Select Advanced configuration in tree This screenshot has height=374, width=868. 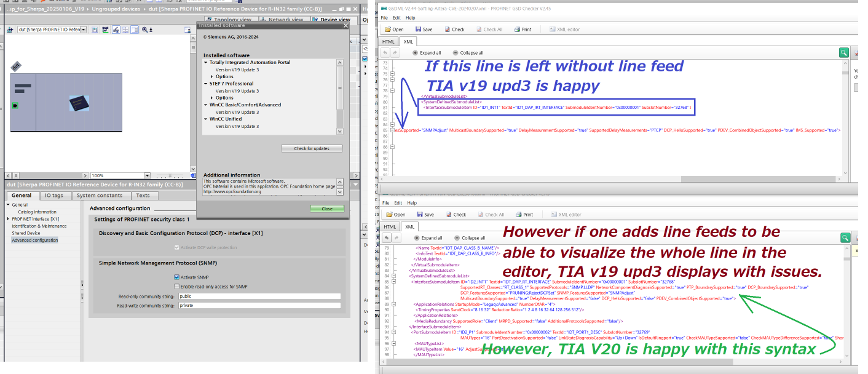point(35,240)
